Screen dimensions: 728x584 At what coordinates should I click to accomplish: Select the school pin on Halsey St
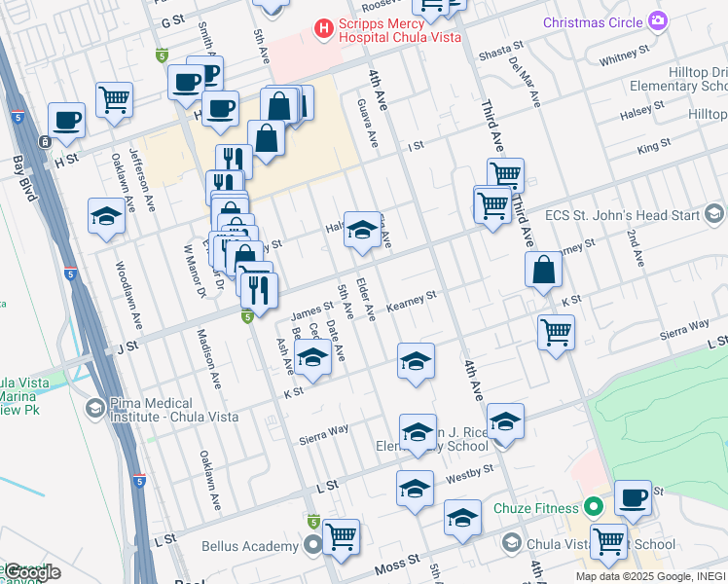click(362, 230)
